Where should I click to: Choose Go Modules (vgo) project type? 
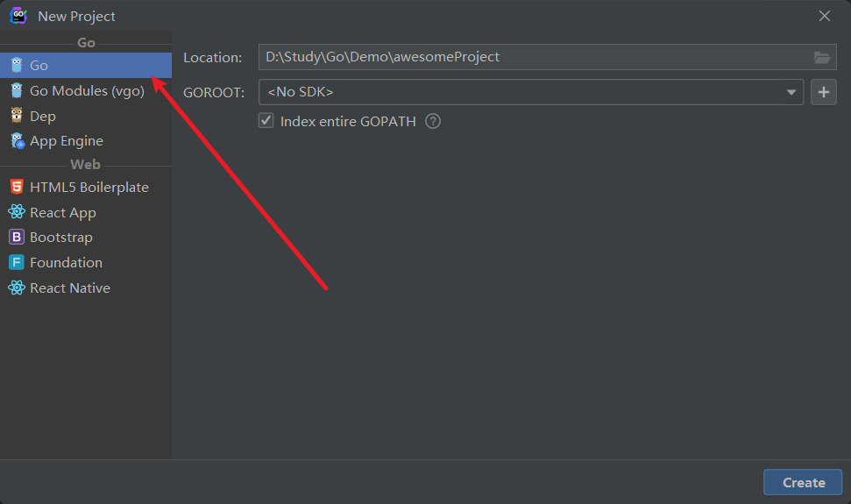point(86,90)
